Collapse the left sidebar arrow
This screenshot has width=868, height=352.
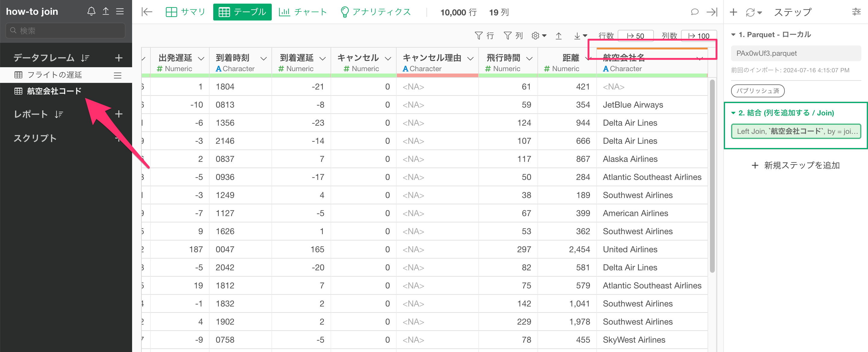point(147,12)
